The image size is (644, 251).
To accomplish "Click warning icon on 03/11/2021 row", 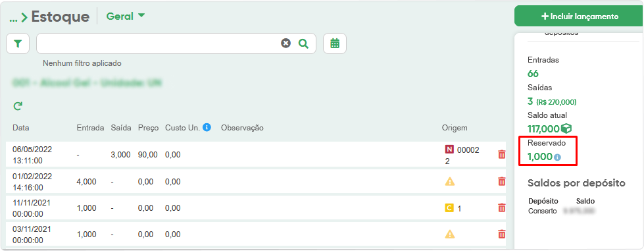I will [450, 234].
